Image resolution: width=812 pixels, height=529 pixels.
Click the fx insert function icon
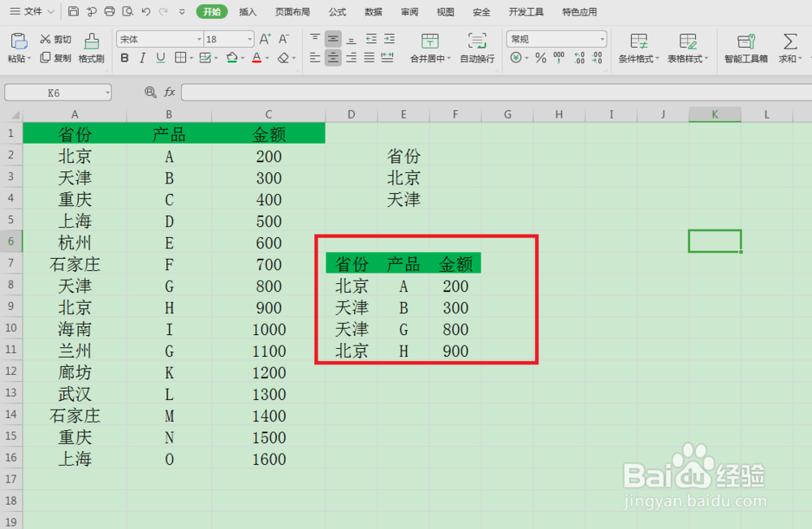pos(170,92)
